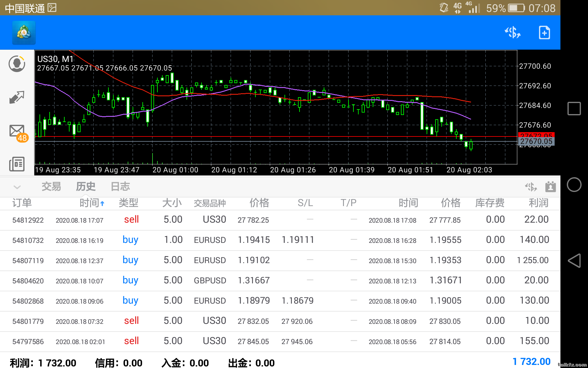Sort by 类型 column header
This screenshot has width=588, height=368.
[129, 203]
